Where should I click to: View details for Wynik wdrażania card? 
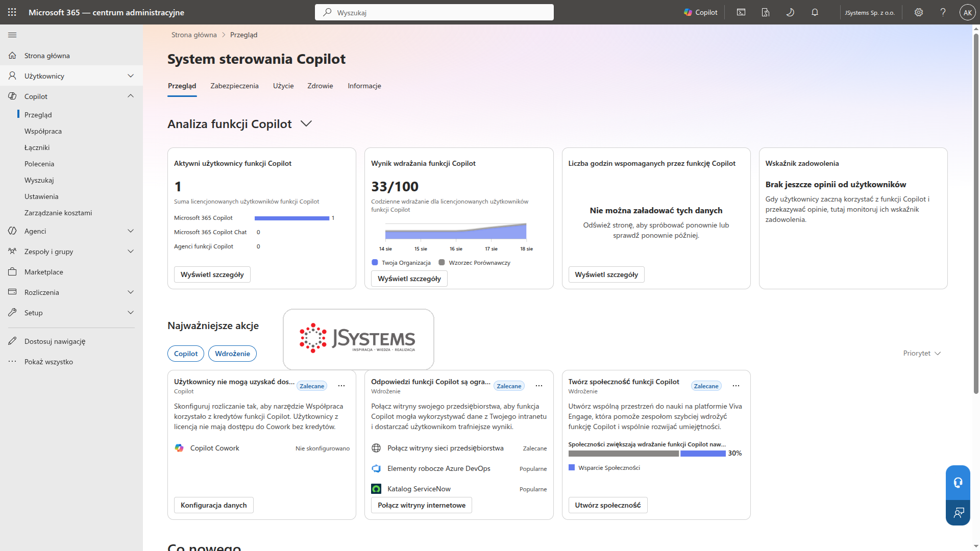click(x=409, y=279)
